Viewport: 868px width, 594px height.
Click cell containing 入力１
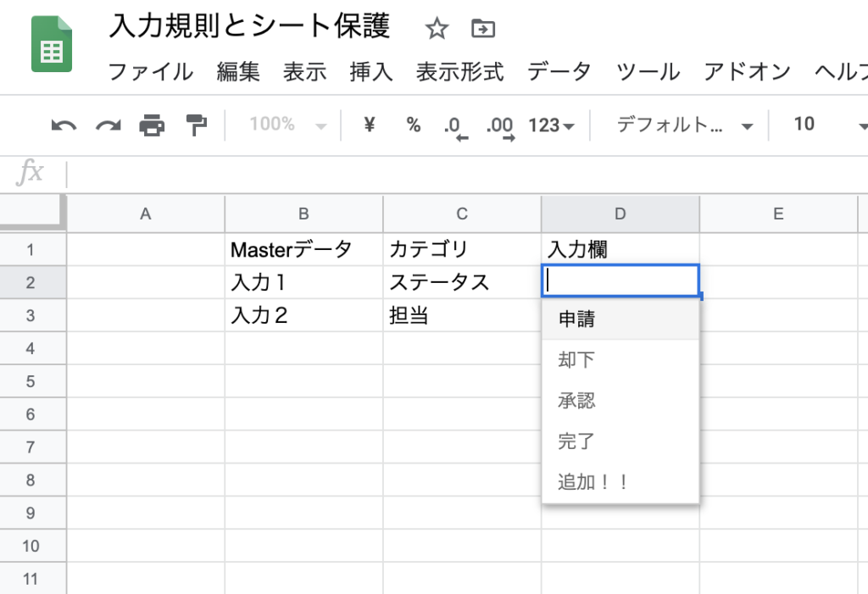(x=304, y=282)
